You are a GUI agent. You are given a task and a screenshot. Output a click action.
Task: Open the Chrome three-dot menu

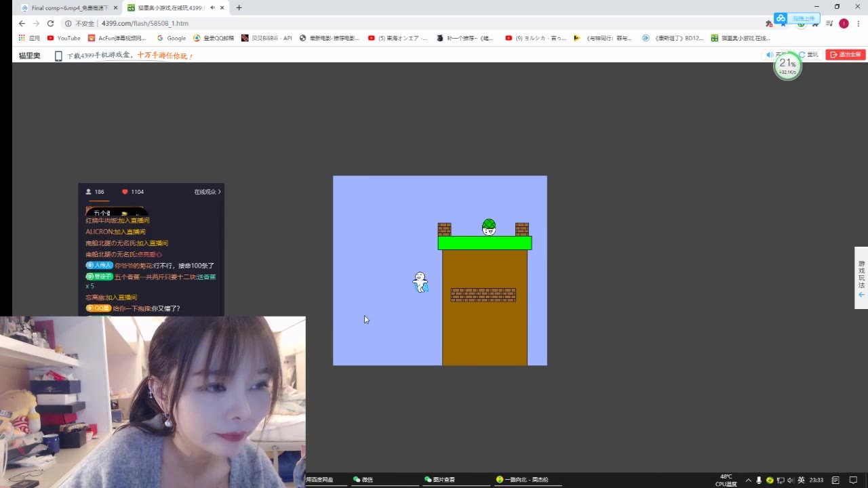(x=858, y=23)
